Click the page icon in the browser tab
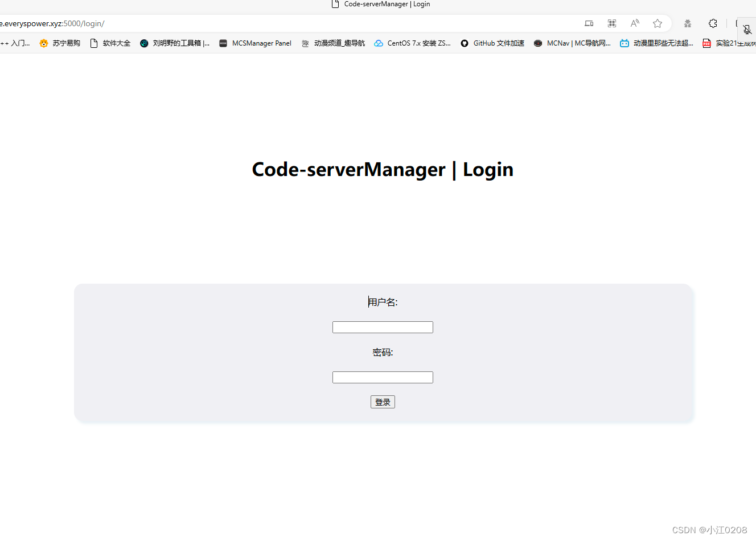The width and height of the screenshot is (756, 540). [x=335, y=4]
